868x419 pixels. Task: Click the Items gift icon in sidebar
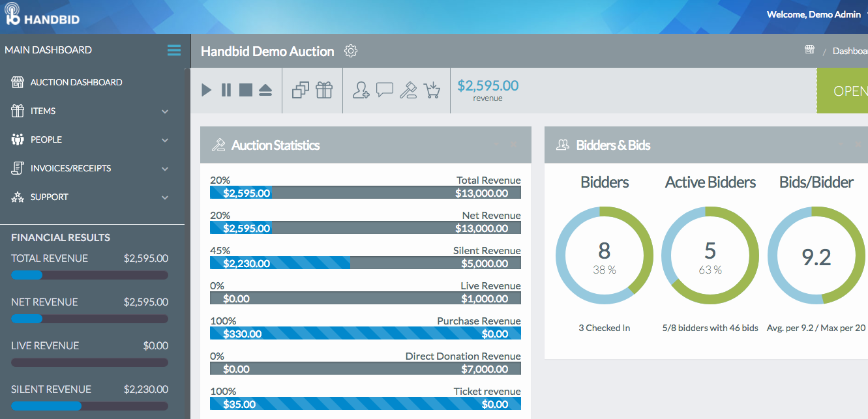click(x=18, y=111)
